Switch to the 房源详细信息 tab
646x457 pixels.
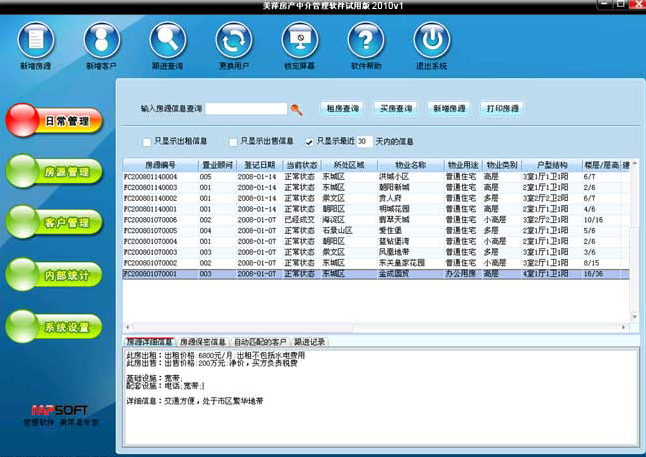point(149,342)
